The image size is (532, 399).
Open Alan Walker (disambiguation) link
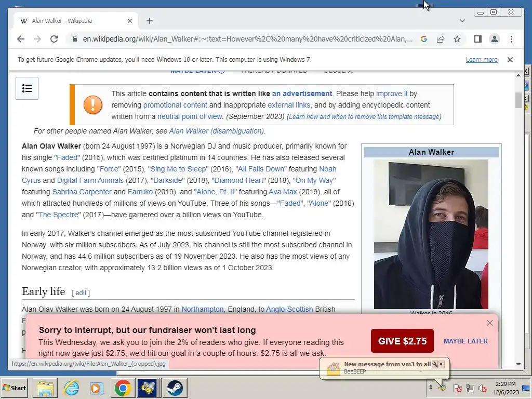coord(217,131)
